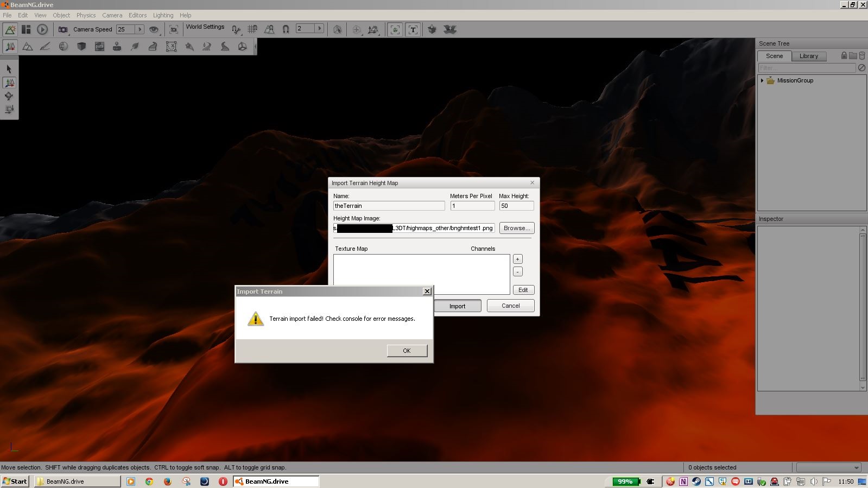Open the GUI Editor layout icon
868x488 pixels.
click(26, 29)
